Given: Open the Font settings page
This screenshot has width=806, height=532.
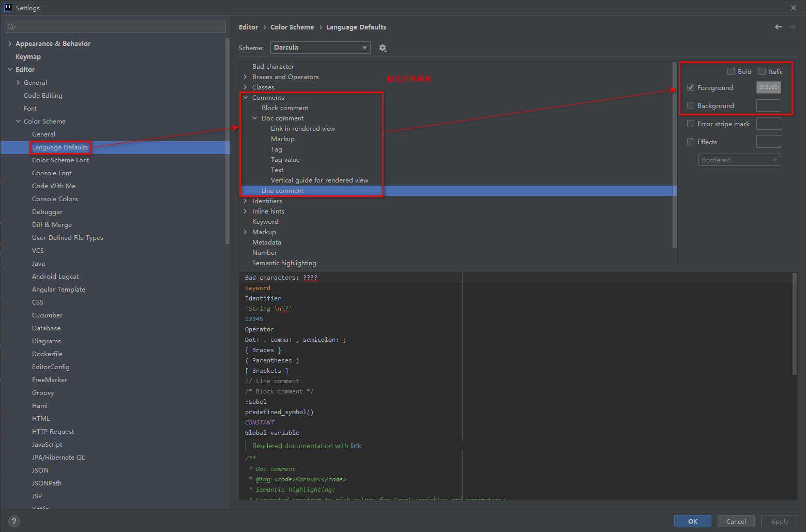Looking at the screenshot, I should tap(30, 109).
